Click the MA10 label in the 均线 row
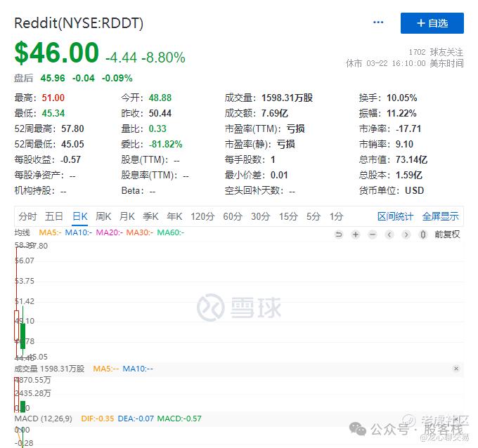The height and width of the screenshot is (448, 478). 78,232
